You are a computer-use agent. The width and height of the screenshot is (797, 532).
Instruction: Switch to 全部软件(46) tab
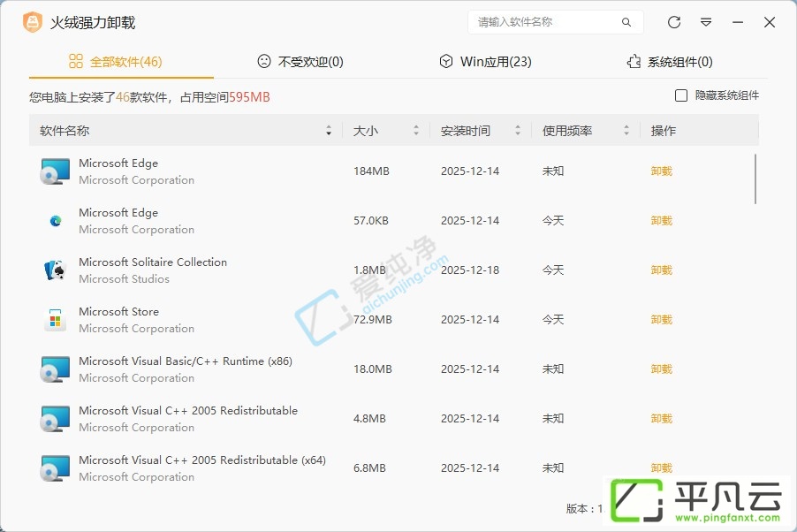[121, 62]
